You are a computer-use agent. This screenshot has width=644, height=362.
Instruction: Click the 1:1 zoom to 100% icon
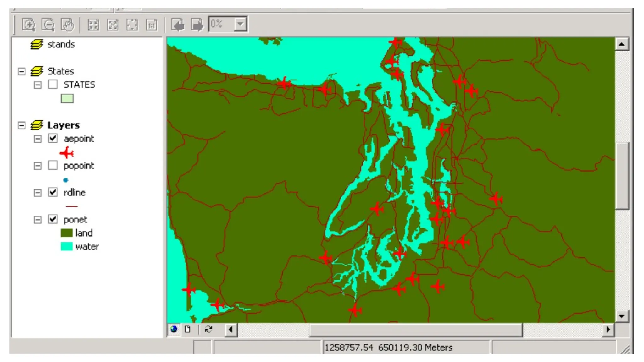[x=152, y=25]
